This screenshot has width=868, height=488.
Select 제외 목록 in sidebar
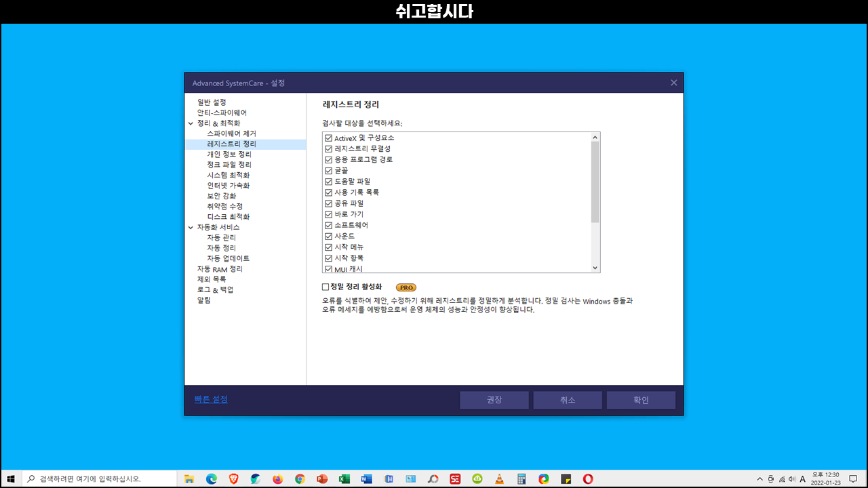[212, 279]
